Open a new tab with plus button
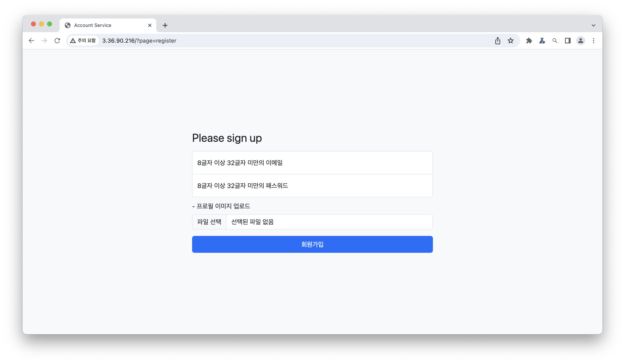The image size is (625, 364). [x=165, y=25]
